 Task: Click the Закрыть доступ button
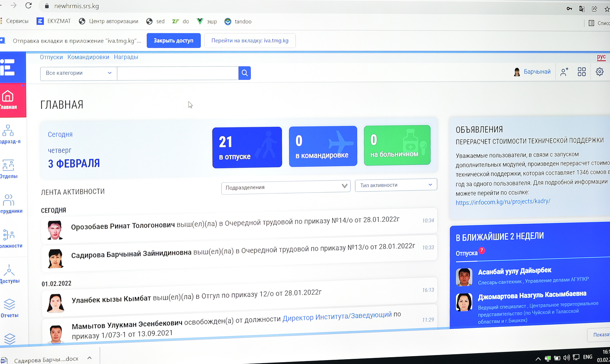point(173,40)
